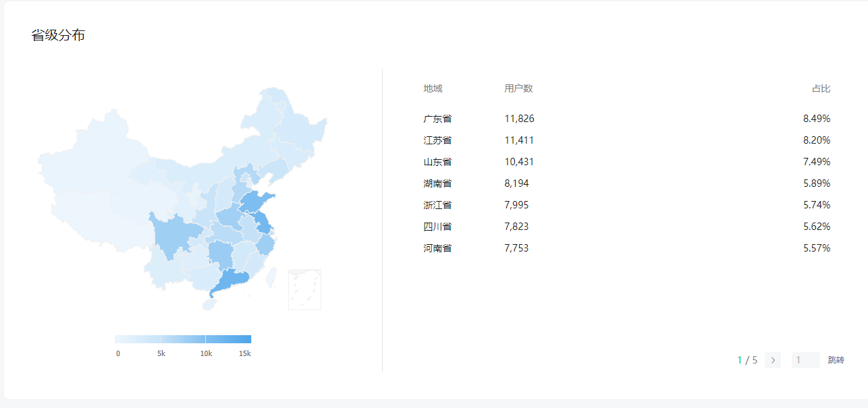Image resolution: width=868 pixels, height=408 pixels.
Task: Go to next page of province table
Action: pyautogui.click(x=773, y=360)
